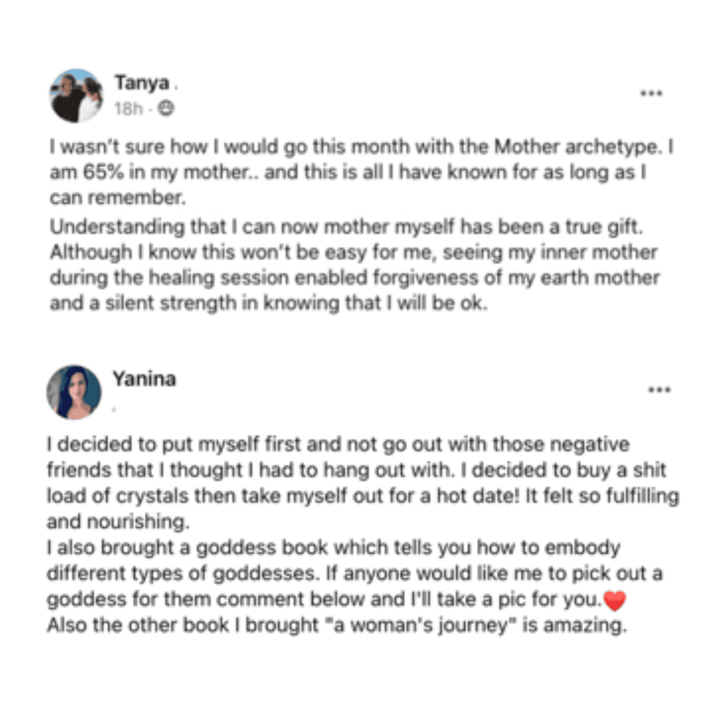Click the line starting "I decided to put myself"
Viewport: 728px width, 728px height.
(338, 444)
